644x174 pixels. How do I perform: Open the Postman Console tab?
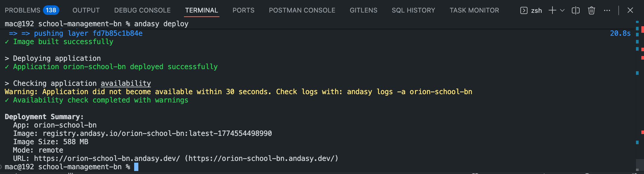point(302,10)
